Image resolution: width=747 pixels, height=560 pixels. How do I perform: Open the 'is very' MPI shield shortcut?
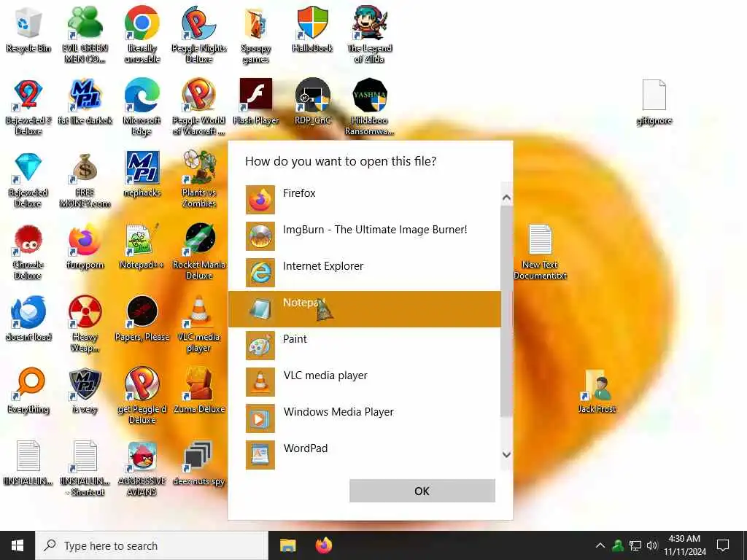point(85,391)
